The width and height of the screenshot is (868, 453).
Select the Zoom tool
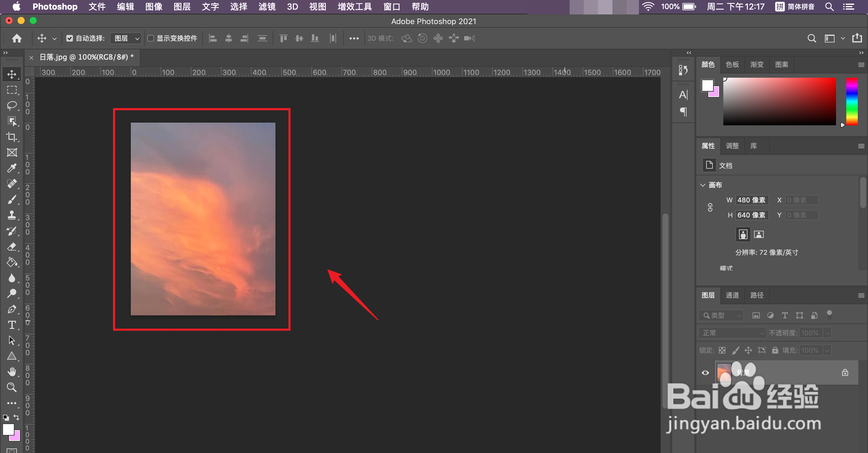click(12, 387)
